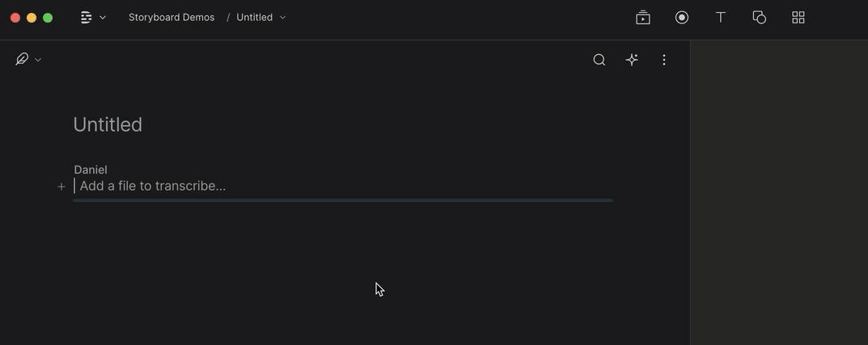The height and width of the screenshot is (345, 868).
Task: Start recording with the Record icon
Action: (x=682, y=18)
